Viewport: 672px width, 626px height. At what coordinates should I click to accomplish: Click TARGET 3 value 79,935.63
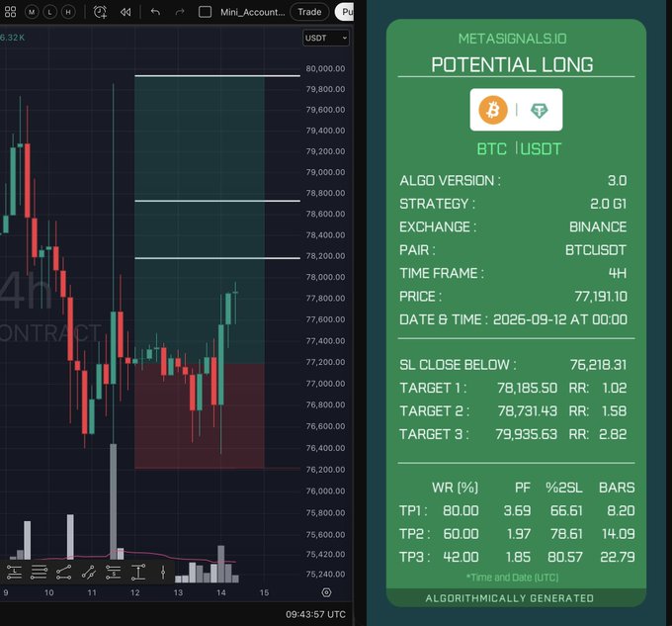point(527,434)
